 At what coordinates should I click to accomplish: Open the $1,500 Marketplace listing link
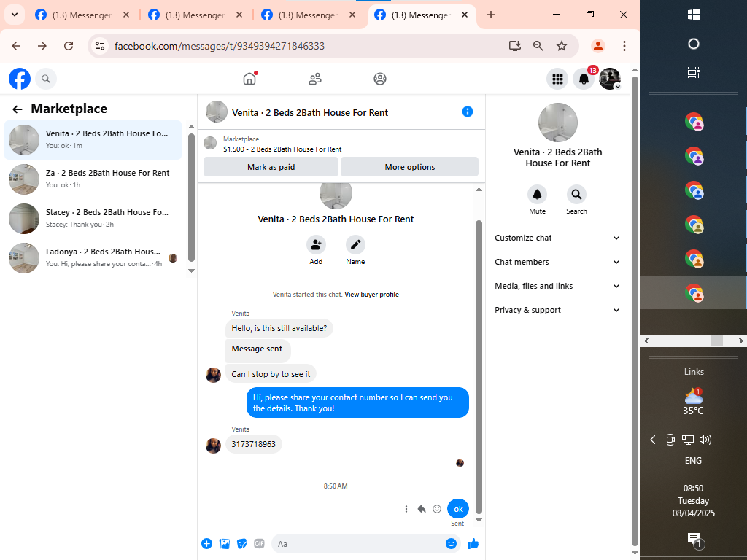[x=282, y=149]
